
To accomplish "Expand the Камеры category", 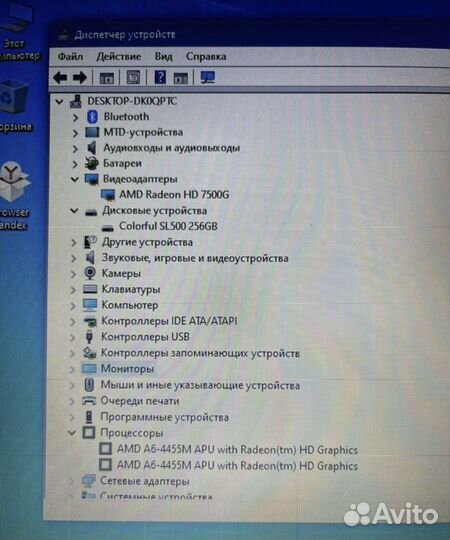I will coord(73,274).
